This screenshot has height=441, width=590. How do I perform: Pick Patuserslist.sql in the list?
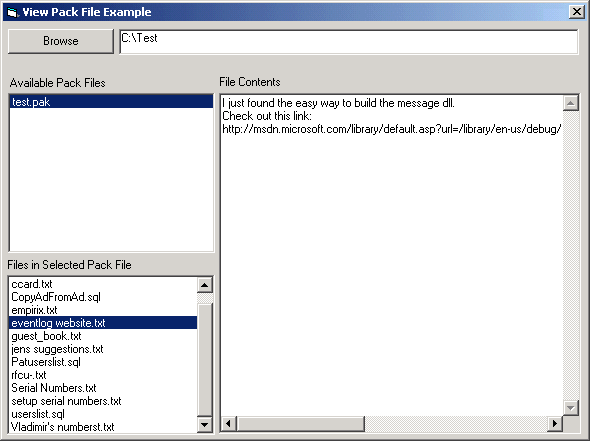[x=103, y=362]
